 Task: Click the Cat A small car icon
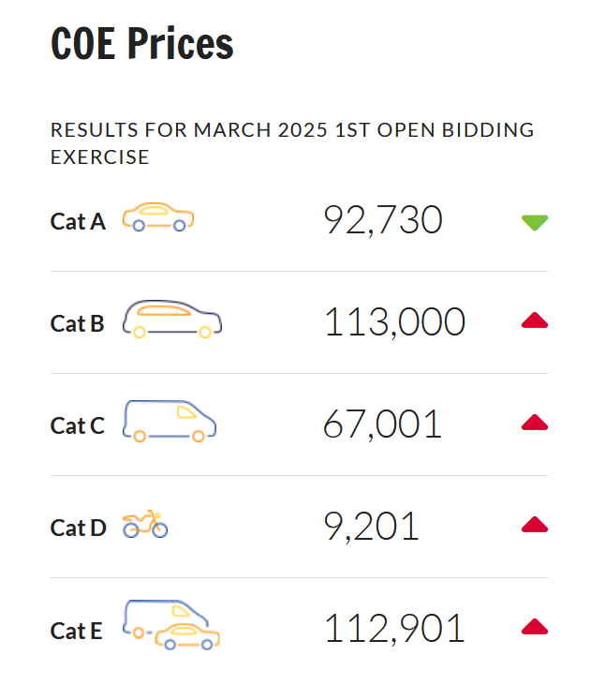pos(158,217)
